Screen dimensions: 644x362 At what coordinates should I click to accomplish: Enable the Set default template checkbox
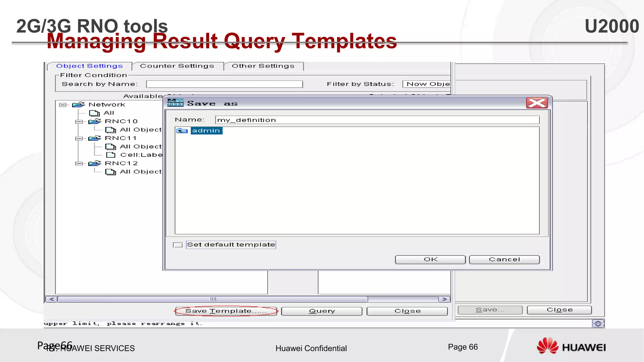coord(178,245)
